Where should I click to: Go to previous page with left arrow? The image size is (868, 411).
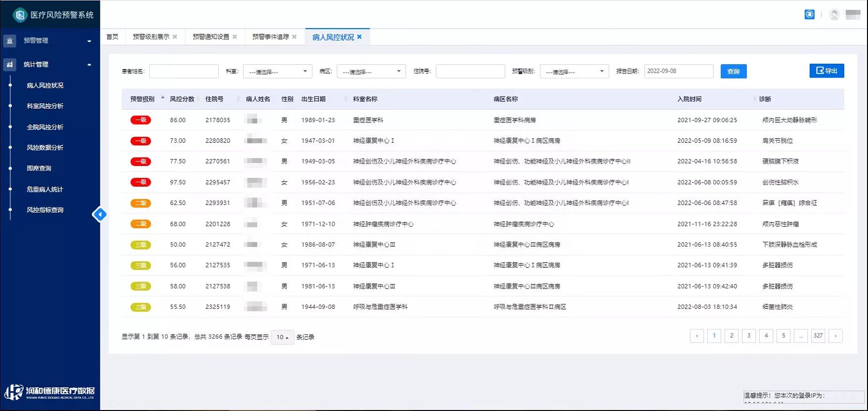697,336
